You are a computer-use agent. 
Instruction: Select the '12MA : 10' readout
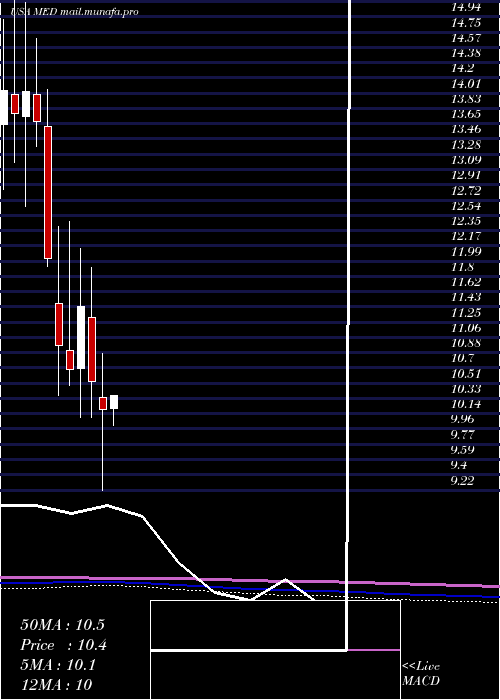[56, 685]
